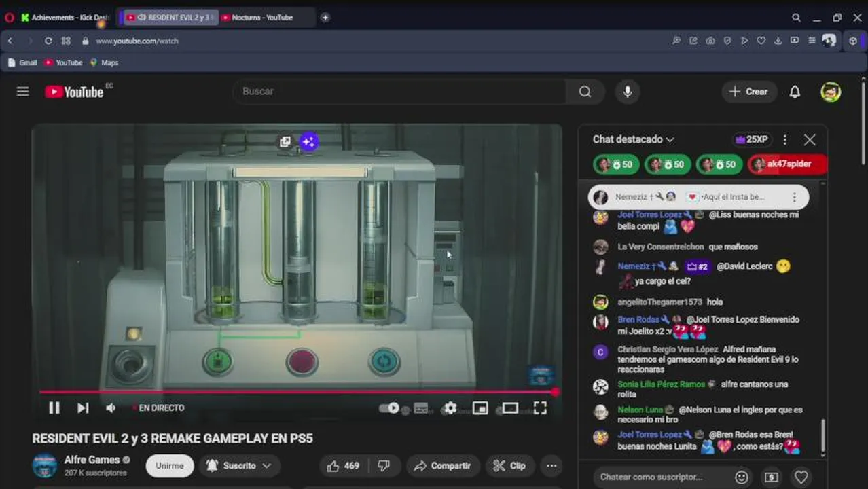868x489 pixels.
Task: Take a snapshot with camera icon
Action: (710, 41)
